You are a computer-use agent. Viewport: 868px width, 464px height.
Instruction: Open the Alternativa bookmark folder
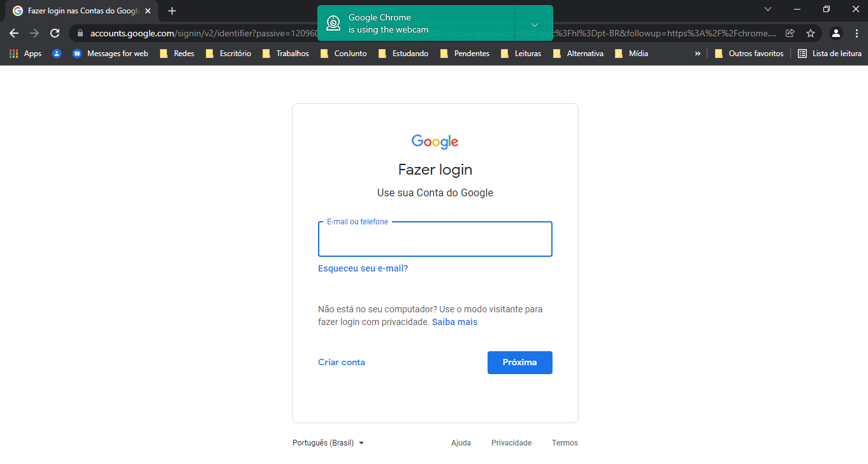coord(578,54)
